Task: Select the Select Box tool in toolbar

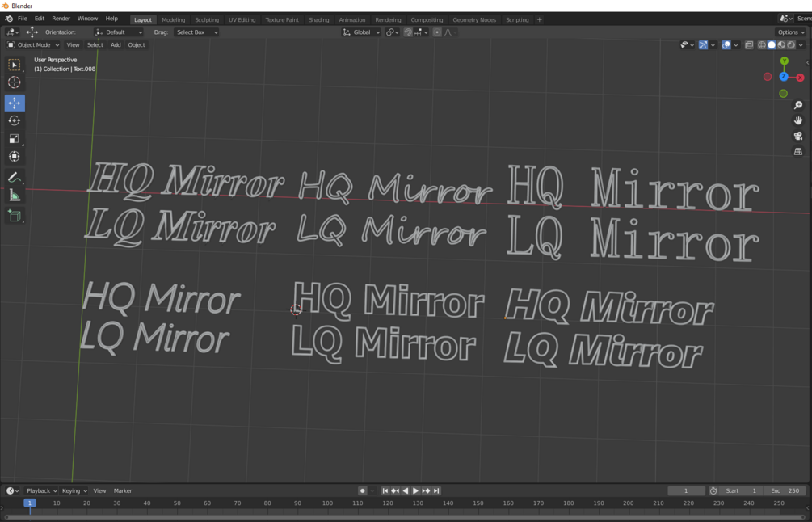Action: coord(15,65)
